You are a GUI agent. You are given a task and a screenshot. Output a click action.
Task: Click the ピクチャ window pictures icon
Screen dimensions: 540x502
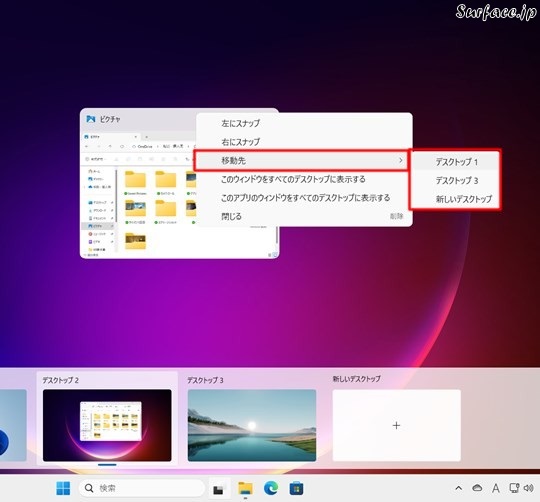(91, 119)
